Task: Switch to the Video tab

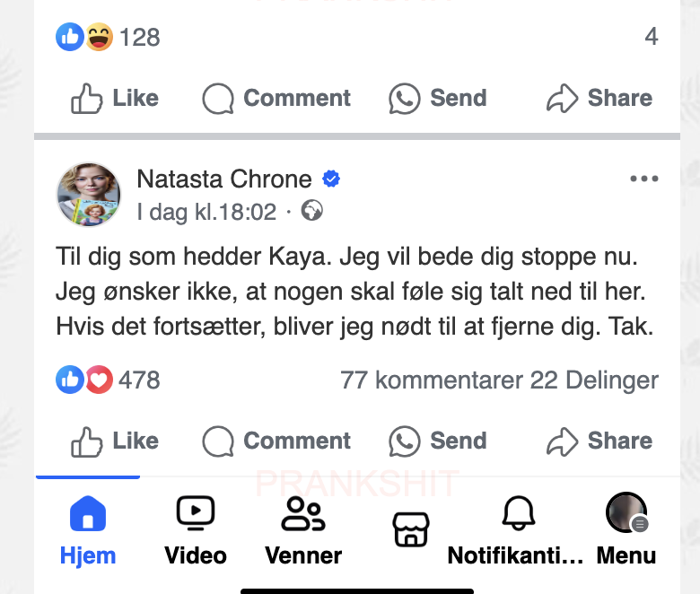Action: 196,531
